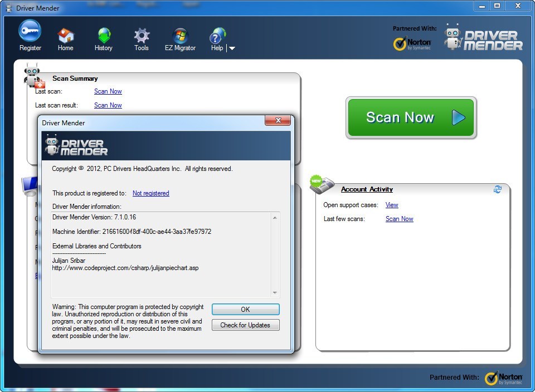Click the copyright 2012 PC Drivers HeadQuarters text
Image resolution: width=535 pixels, height=392 pixels.
(142, 169)
